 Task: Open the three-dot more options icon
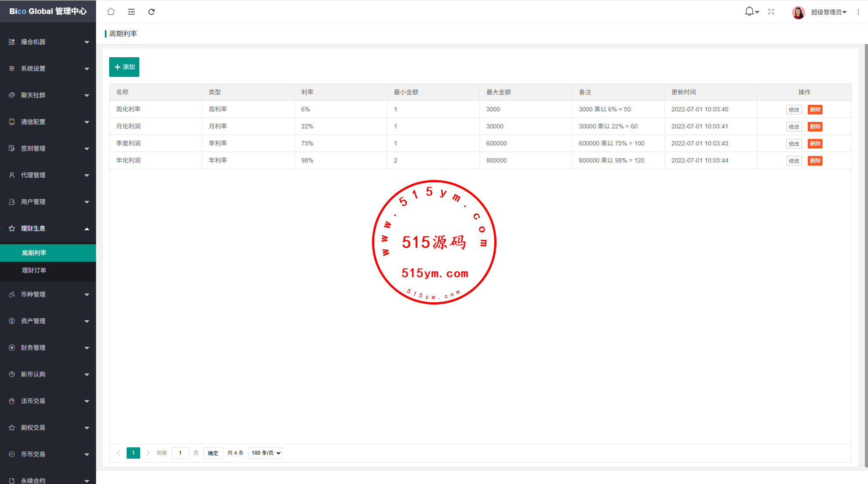(x=858, y=12)
